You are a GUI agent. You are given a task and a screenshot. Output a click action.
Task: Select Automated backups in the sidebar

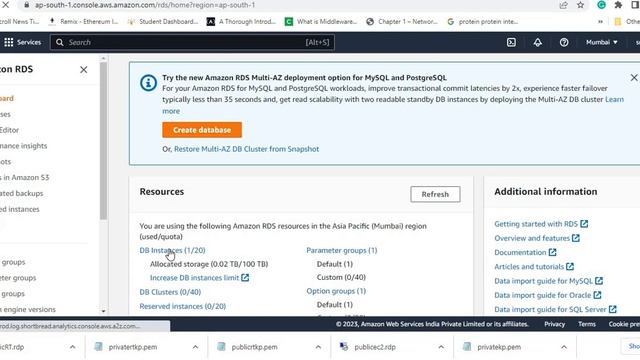(x=21, y=193)
